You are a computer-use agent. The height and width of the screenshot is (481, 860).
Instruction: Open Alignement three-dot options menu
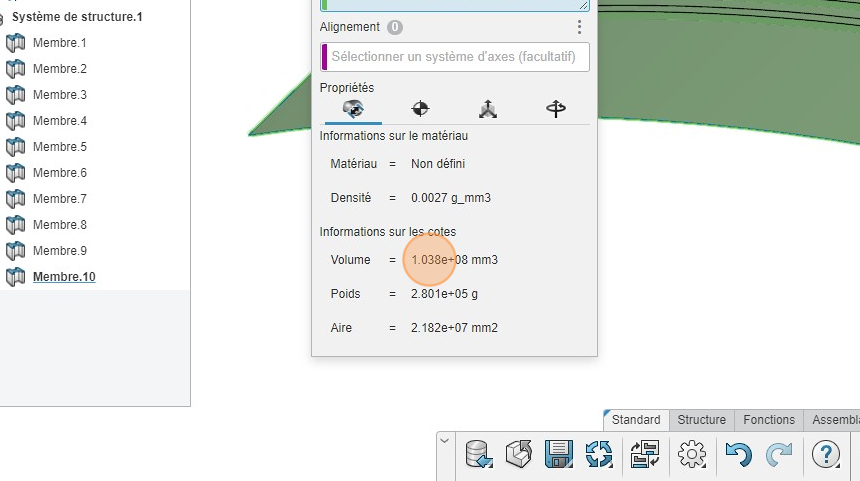click(579, 27)
